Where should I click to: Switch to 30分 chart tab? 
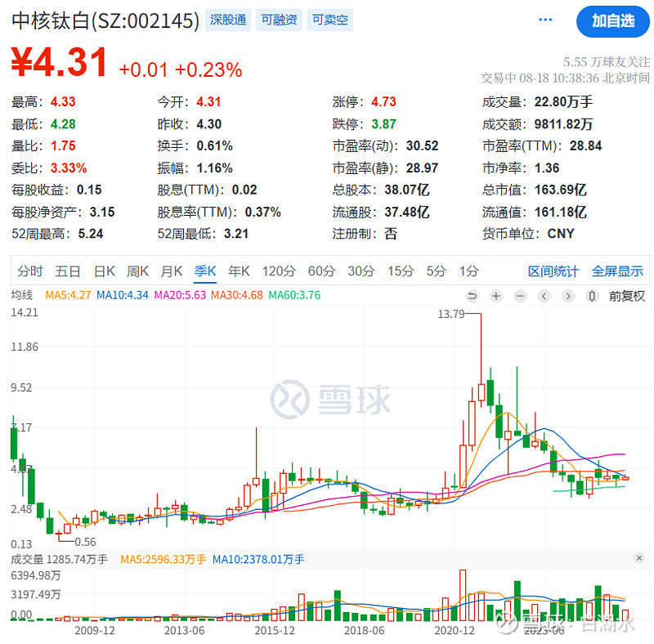pos(361,271)
